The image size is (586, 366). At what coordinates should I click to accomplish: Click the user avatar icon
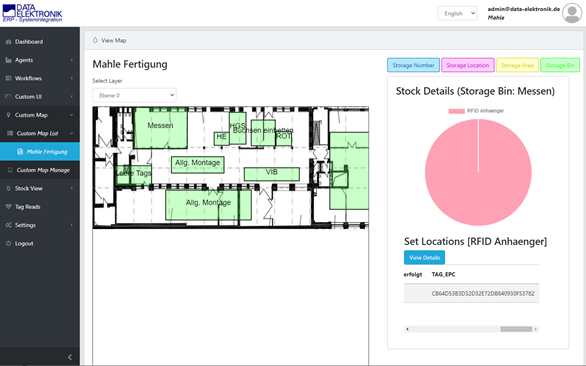[572, 13]
